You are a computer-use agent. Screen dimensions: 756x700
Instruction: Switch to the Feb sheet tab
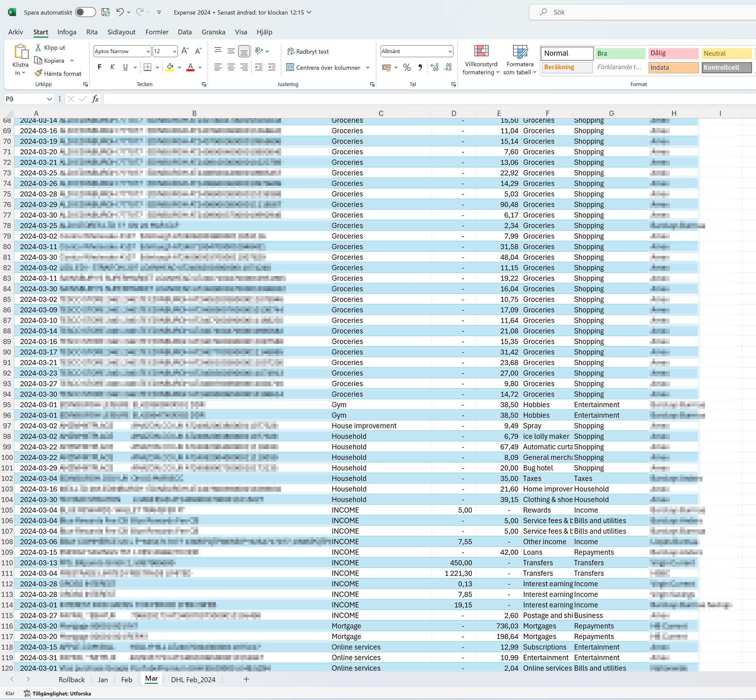coord(126,680)
